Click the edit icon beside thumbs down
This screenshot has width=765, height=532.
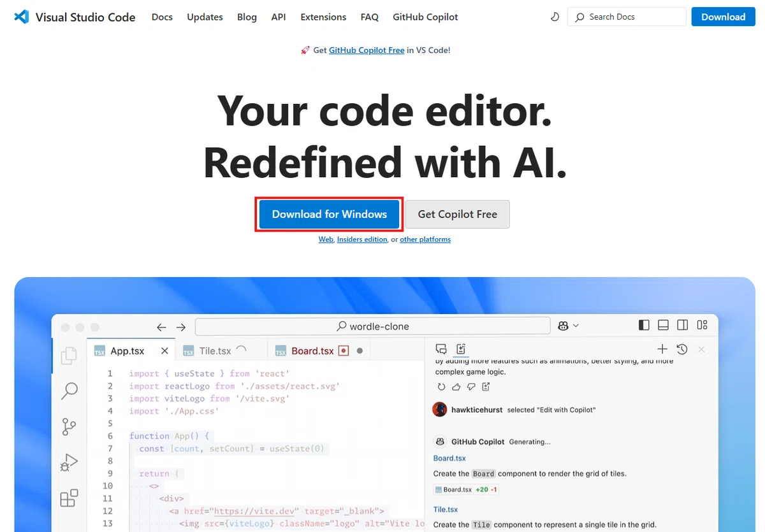[486, 387]
